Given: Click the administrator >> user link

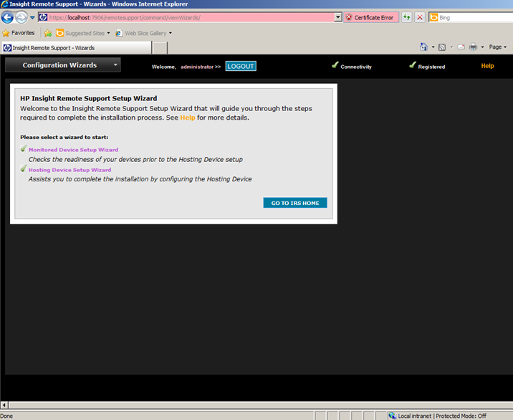Looking at the screenshot, I should [x=201, y=67].
